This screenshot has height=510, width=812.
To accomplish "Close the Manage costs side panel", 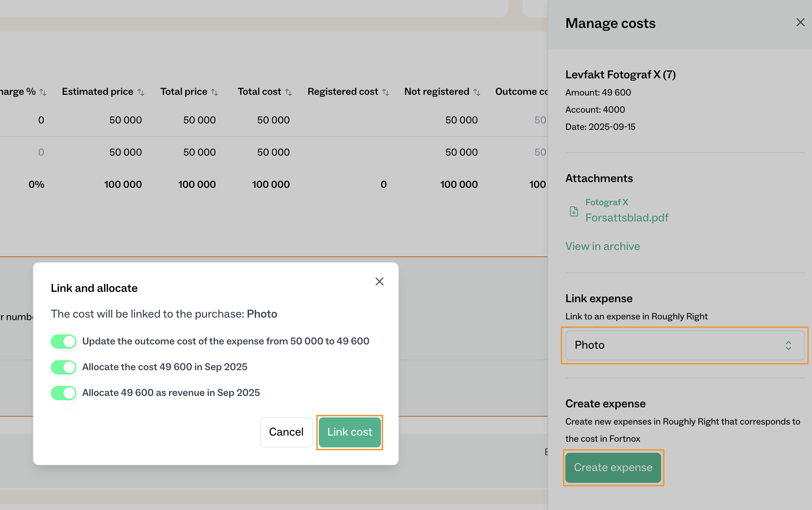I will 800,23.
